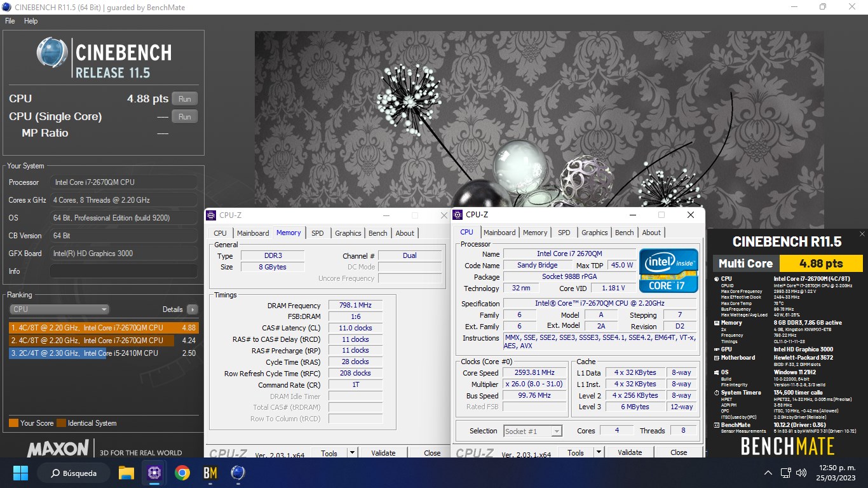This screenshot has width=868, height=488.
Task: Open Graphics tab in CPU-Z Memory window
Action: [348, 233]
